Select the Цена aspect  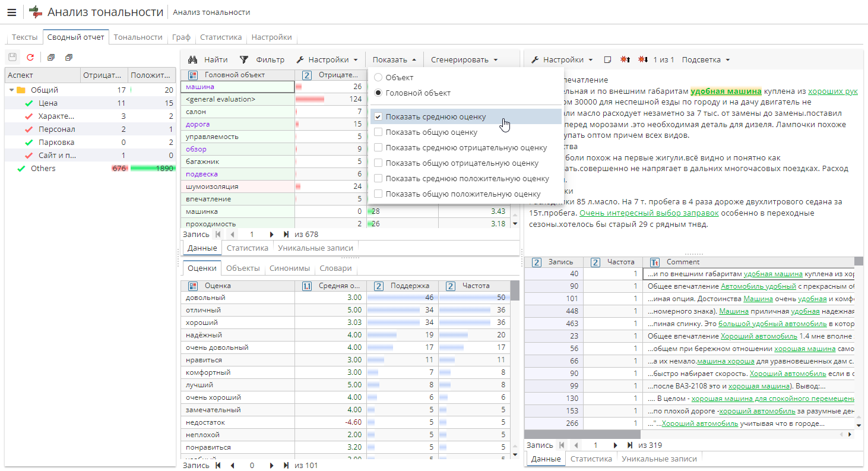91,103
